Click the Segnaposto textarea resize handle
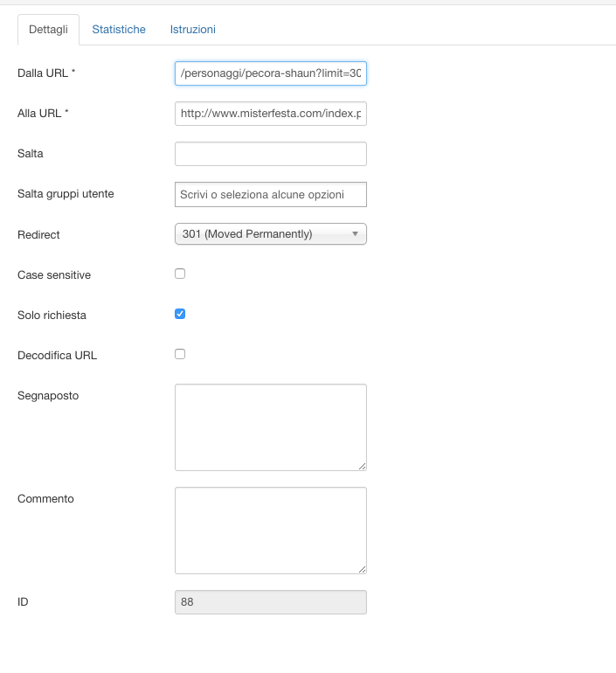The height and width of the screenshot is (673, 616). pos(362,466)
